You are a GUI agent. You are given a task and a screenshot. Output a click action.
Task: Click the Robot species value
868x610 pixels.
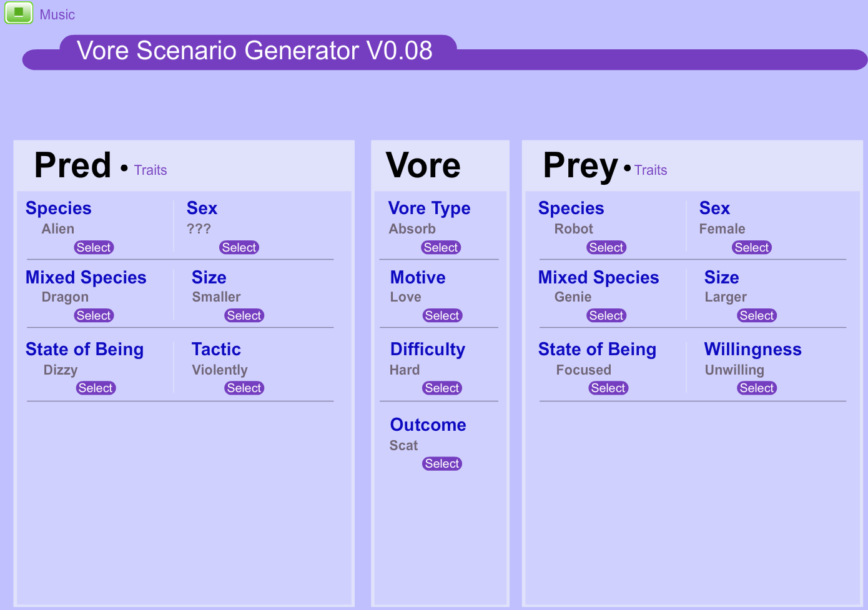click(x=574, y=229)
